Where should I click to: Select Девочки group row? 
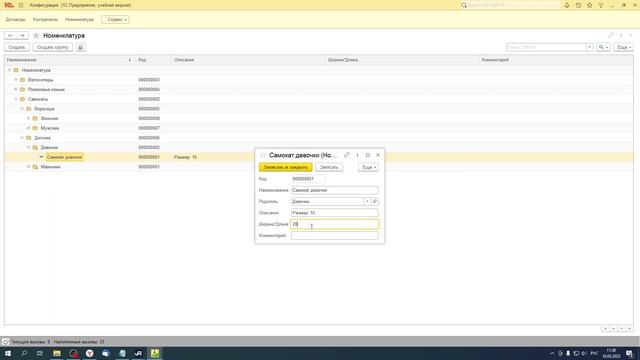[x=319, y=147]
